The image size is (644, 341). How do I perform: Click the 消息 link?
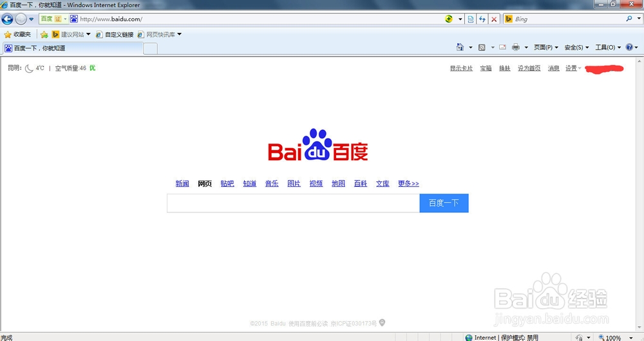point(554,68)
